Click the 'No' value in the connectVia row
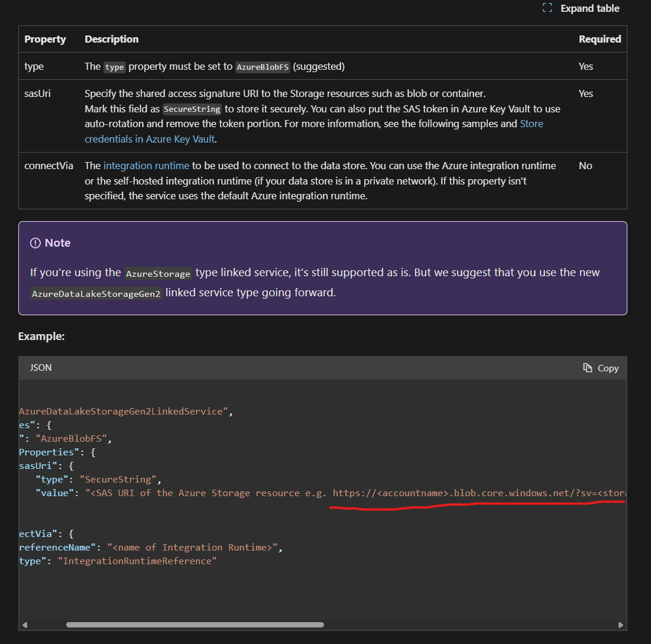Viewport: 651px width, 644px height. (585, 166)
